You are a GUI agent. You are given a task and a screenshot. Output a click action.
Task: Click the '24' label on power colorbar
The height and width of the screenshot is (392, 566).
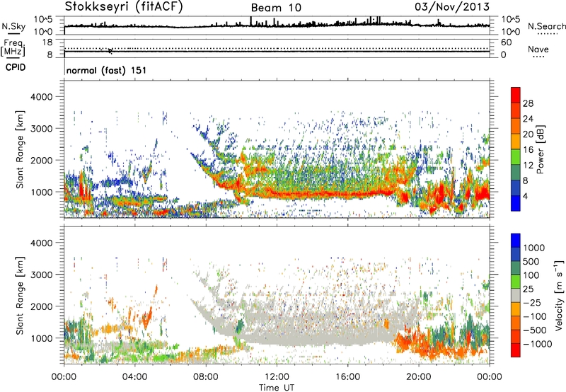(x=528, y=119)
